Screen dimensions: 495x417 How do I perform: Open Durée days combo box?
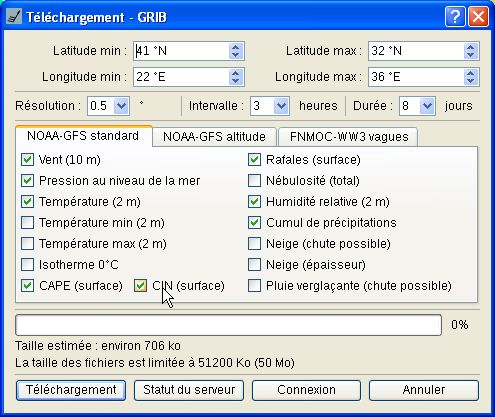[x=427, y=106]
